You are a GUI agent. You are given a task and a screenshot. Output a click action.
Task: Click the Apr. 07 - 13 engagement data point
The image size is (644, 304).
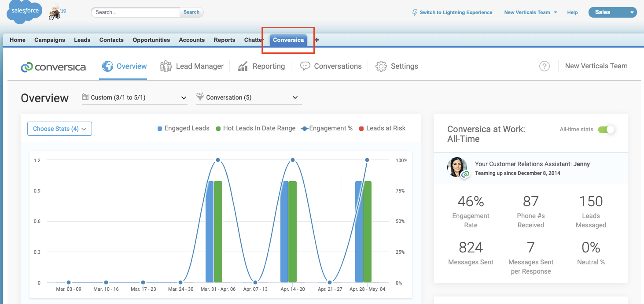tap(255, 282)
